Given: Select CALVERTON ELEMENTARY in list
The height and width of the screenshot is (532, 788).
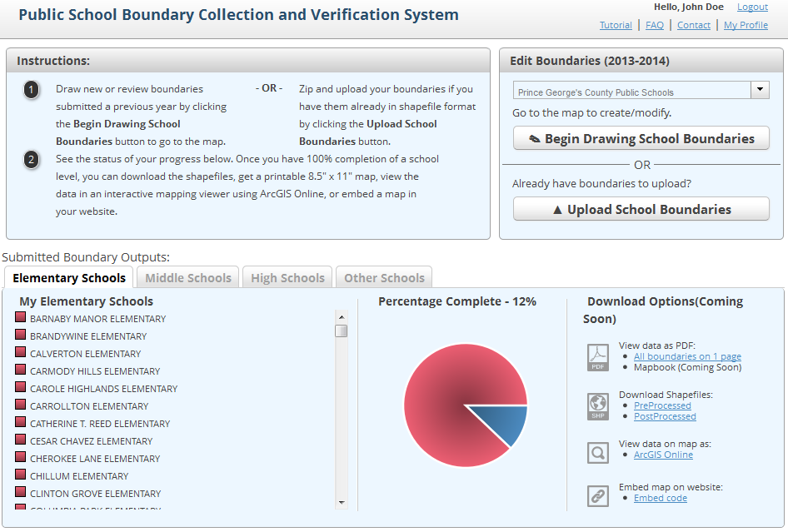Looking at the screenshot, I should coord(85,354).
